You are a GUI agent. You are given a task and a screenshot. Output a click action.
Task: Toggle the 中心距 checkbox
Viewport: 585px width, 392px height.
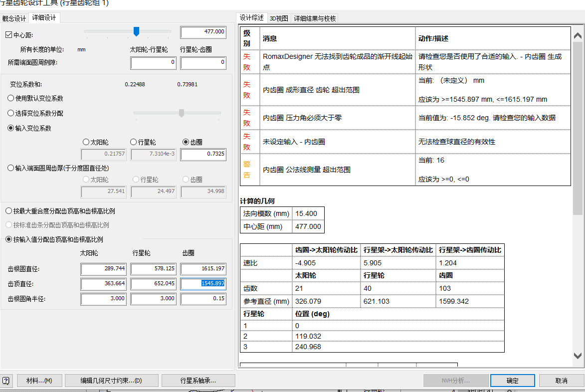click(x=9, y=35)
